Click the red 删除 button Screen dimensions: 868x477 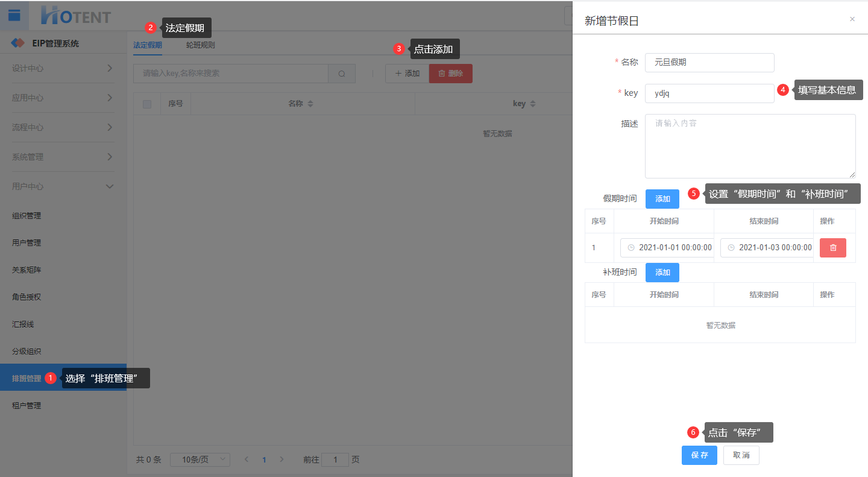tap(451, 74)
